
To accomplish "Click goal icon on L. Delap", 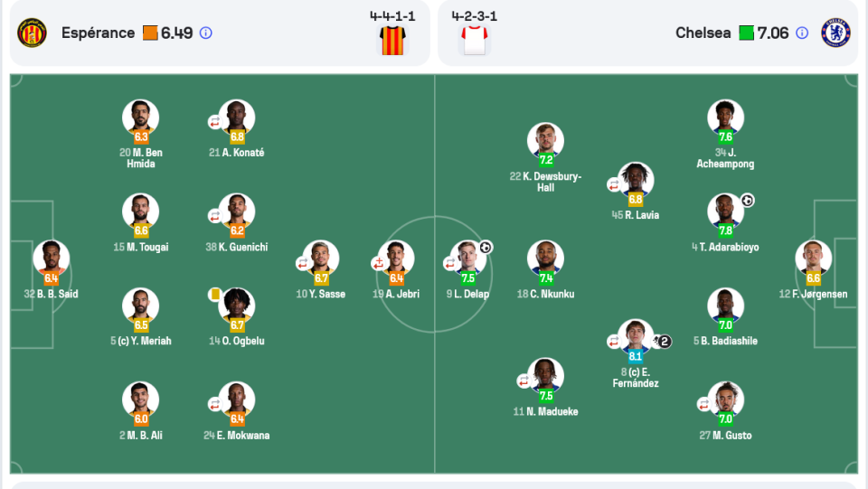I will pyautogui.click(x=486, y=248).
